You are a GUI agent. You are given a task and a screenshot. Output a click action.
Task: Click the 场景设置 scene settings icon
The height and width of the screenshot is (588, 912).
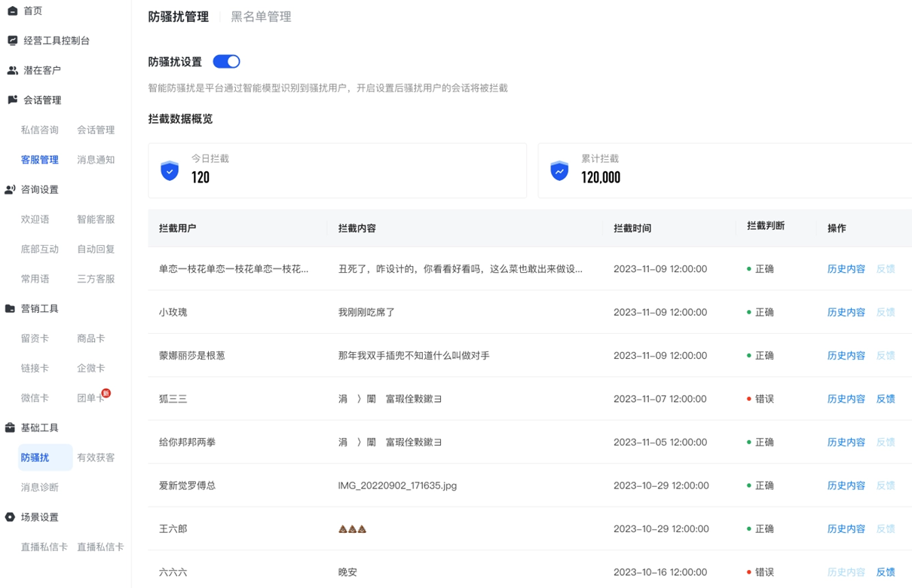tap(11, 517)
